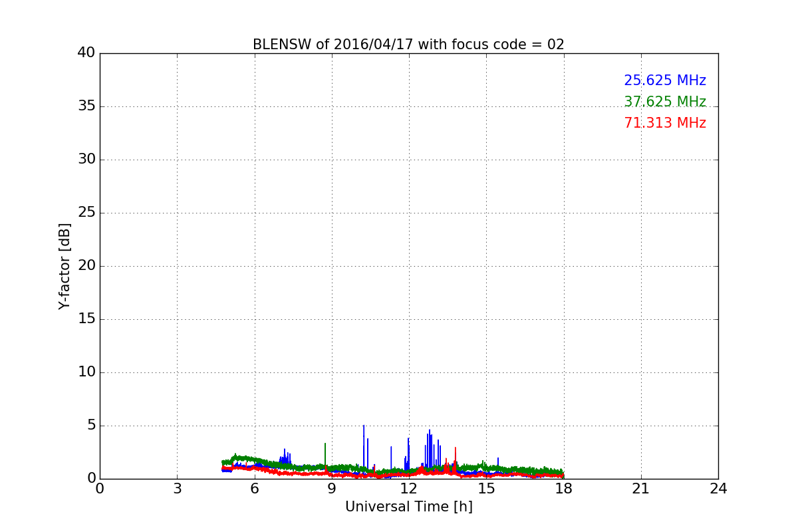Click y-axis tick label '25'
The width and height of the screenshot is (798, 532).
[x=86, y=212]
